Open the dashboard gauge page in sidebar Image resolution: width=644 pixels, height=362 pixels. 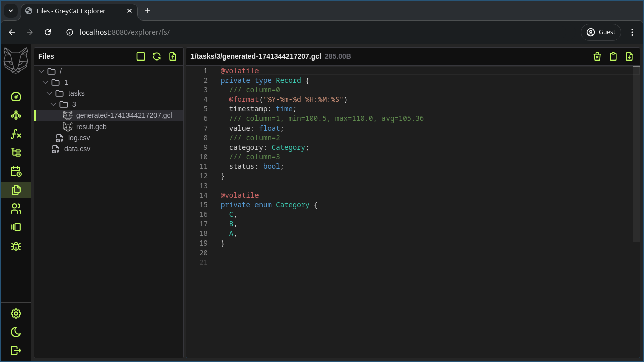pos(16,97)
